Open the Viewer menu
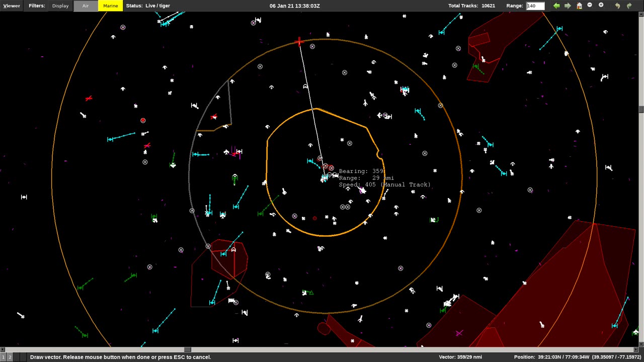This screenshot has width=644, height=362. coord(12,6)
